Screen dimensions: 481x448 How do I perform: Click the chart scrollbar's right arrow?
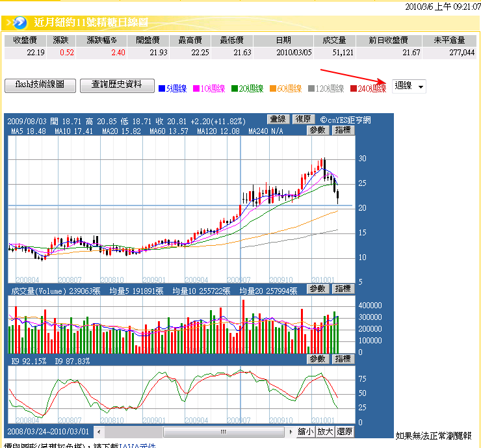point(291,432)
